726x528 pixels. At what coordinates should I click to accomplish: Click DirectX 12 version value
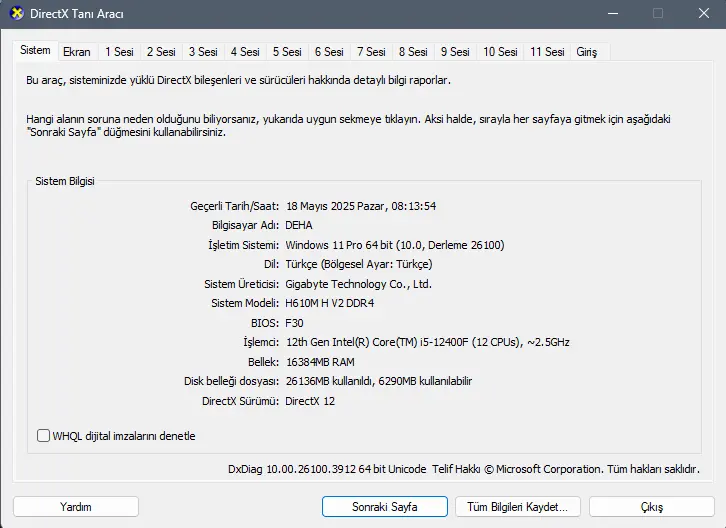(x=310, y=401)
